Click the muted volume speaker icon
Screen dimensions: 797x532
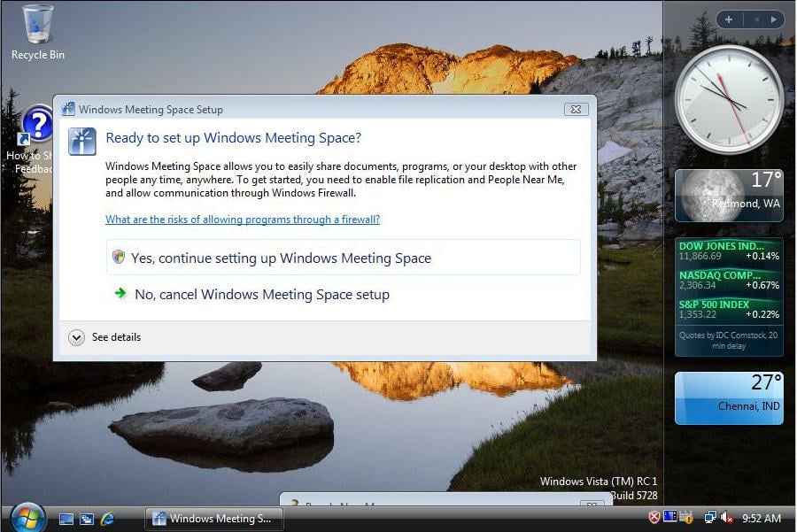click(726, 518)
